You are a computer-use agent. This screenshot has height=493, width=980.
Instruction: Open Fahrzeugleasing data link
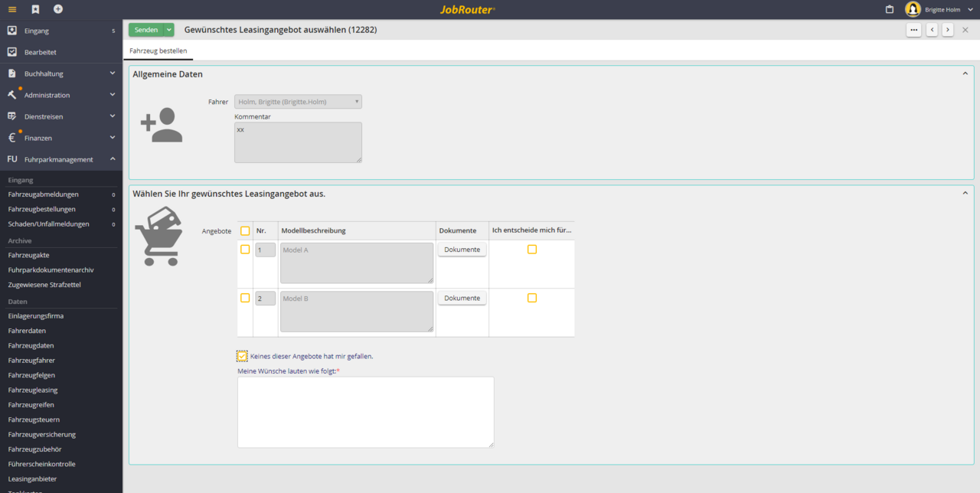[33, 390]
